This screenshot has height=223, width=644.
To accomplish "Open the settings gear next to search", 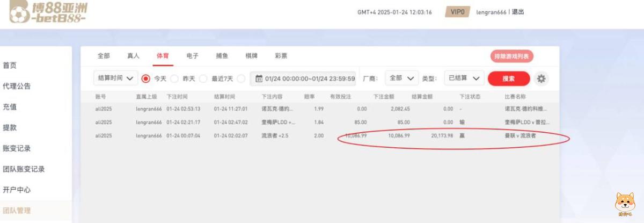I will point(541,78).
